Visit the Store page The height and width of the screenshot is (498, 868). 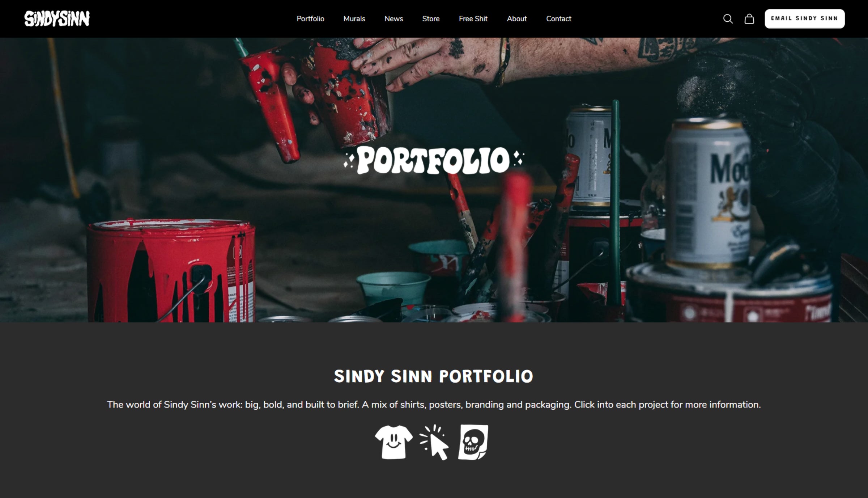(431, 19)
